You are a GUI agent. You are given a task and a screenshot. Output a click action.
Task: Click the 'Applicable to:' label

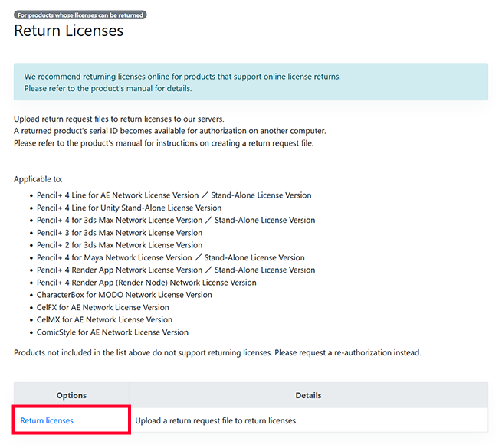[x=38, y=178]
